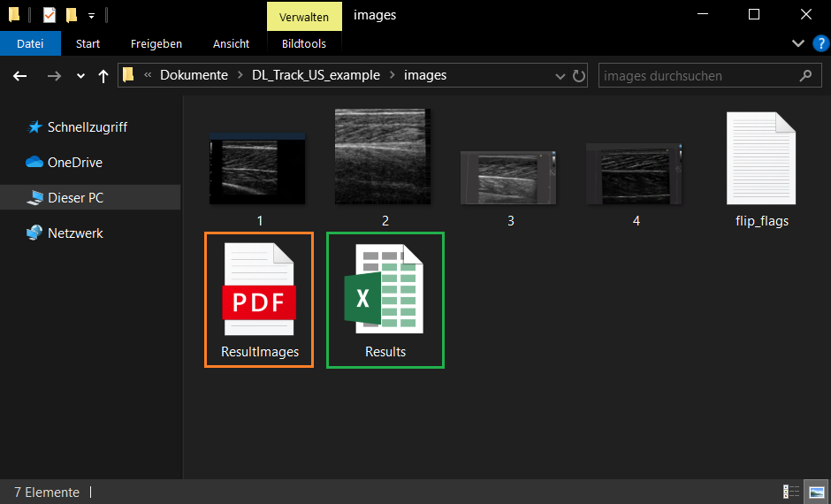Select the flip_flags text file
The image size is (831, 504).
tap(761, 169)
